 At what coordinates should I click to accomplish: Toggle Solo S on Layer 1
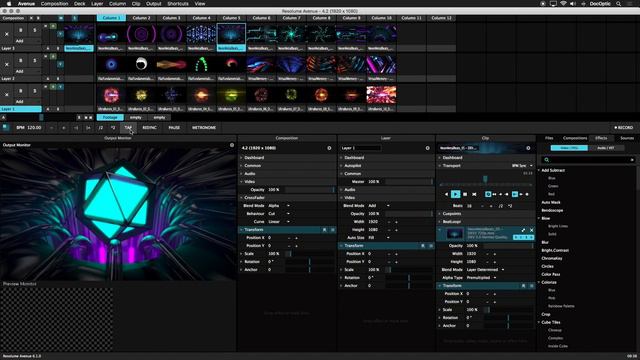tap(35, 91)
